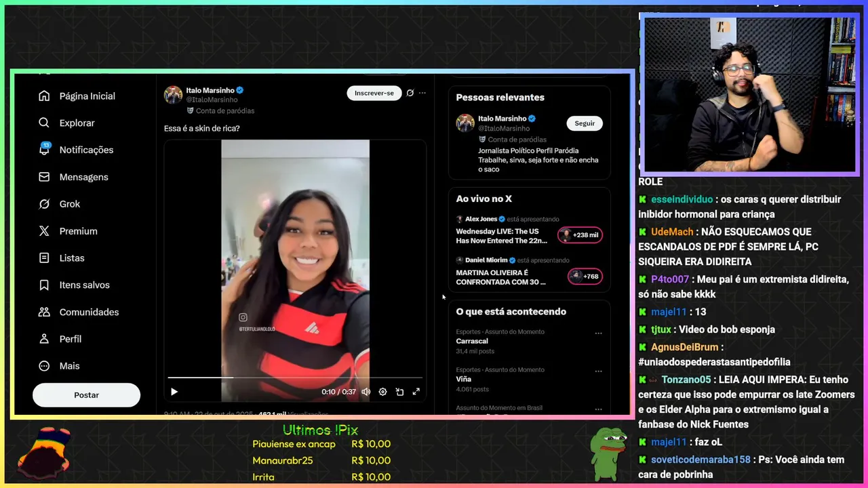Seek on the video progress bar
Image resolution: width=868 pixels, height=488 pixels.
(295, 378)
